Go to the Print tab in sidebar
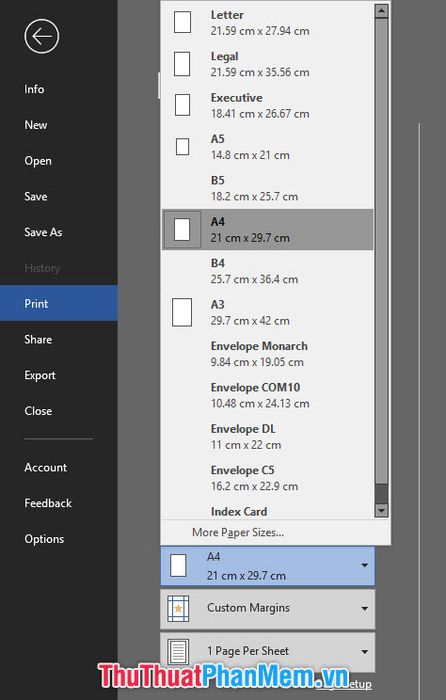 59,304
